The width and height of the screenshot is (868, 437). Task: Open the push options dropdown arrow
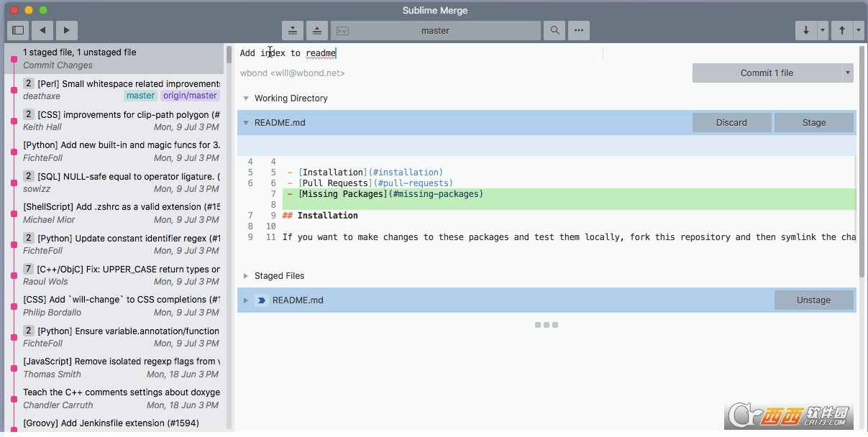pos(859,30)
